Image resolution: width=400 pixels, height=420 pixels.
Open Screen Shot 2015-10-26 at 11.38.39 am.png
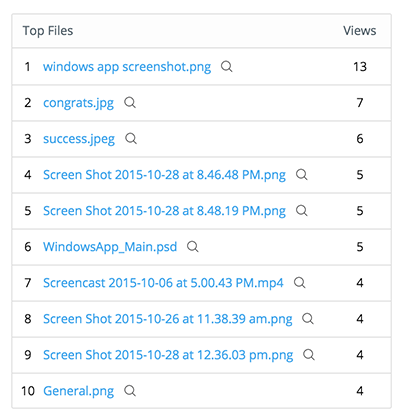(168, 319)
